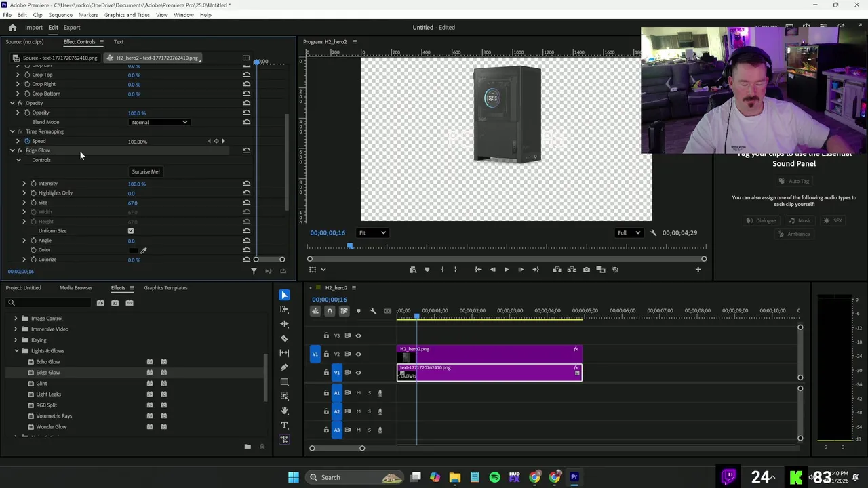Step forward one frame
Screen dimensions: 868x488
point(521,270)
